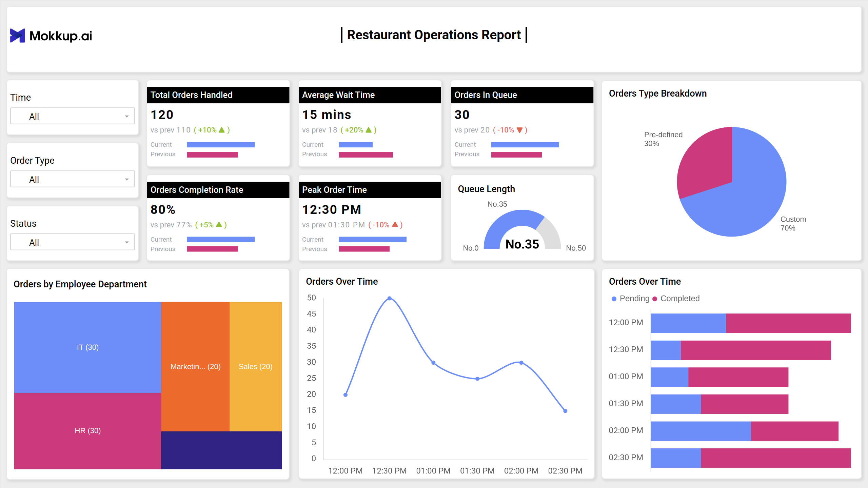Click the Orders In Queue card header
This screenshot has width=868, height=488.
click(x=522, y=95)
